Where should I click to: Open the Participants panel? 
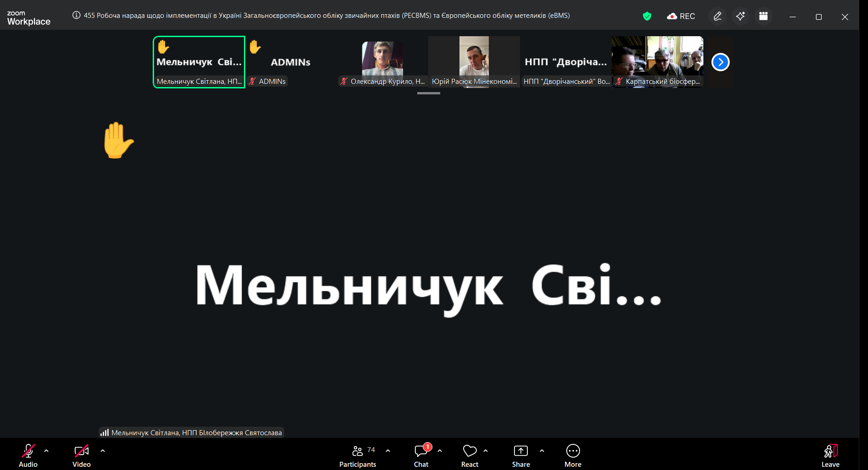pyautogui.click(x=358, y=455)
